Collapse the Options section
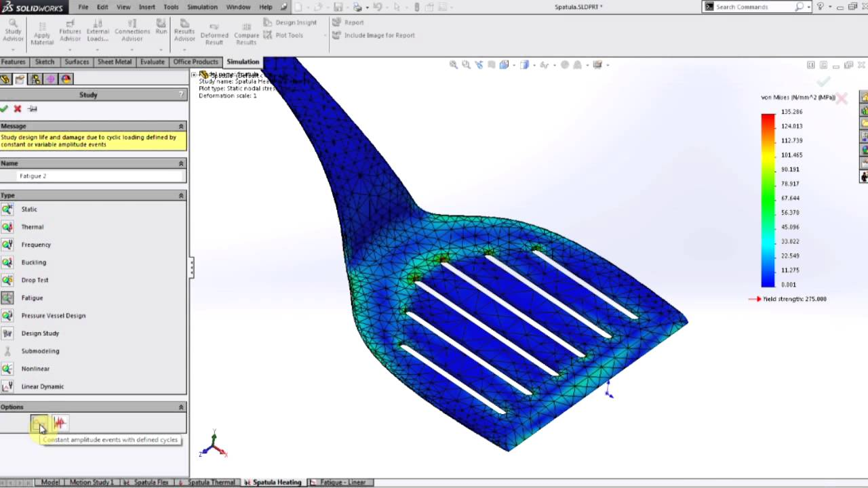The height and width of the screenshot is (488, 868). tap(181, 407)
